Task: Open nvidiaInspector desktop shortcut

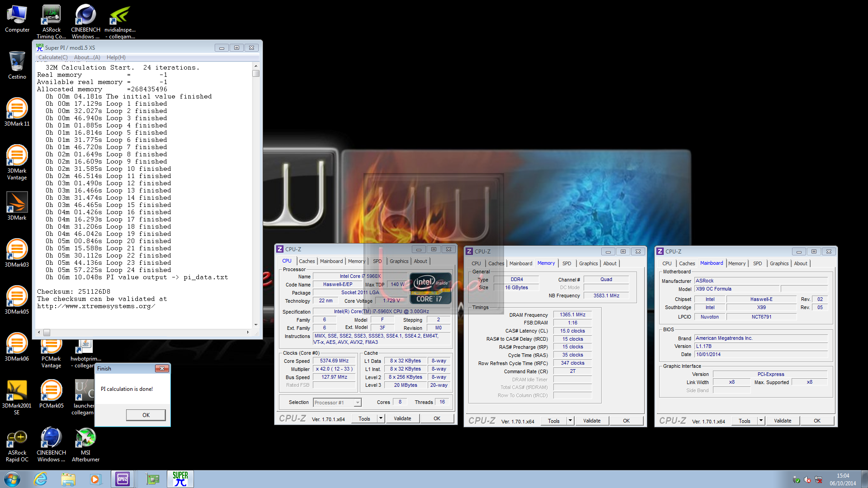Action: tap(120, 21)
